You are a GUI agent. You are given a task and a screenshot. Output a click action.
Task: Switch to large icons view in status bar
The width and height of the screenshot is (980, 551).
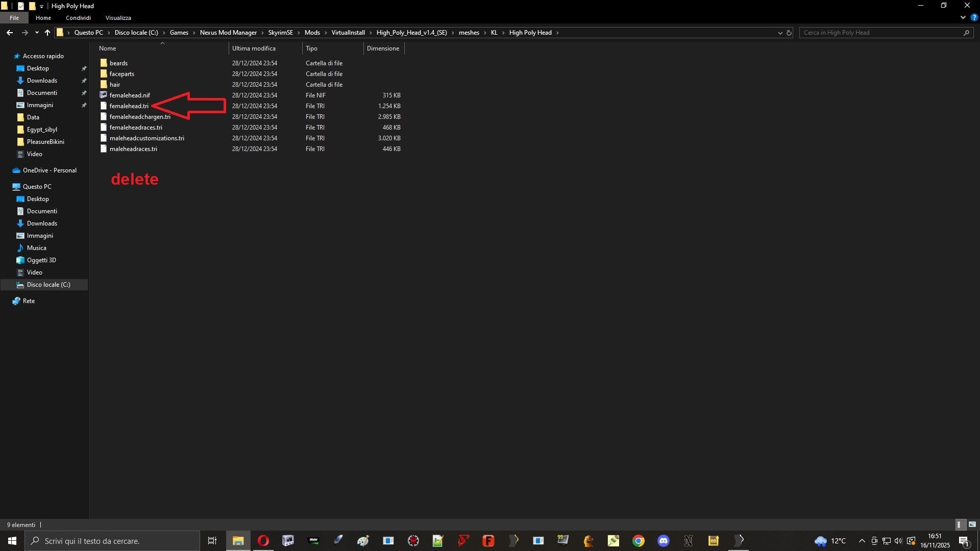(972, 524)
